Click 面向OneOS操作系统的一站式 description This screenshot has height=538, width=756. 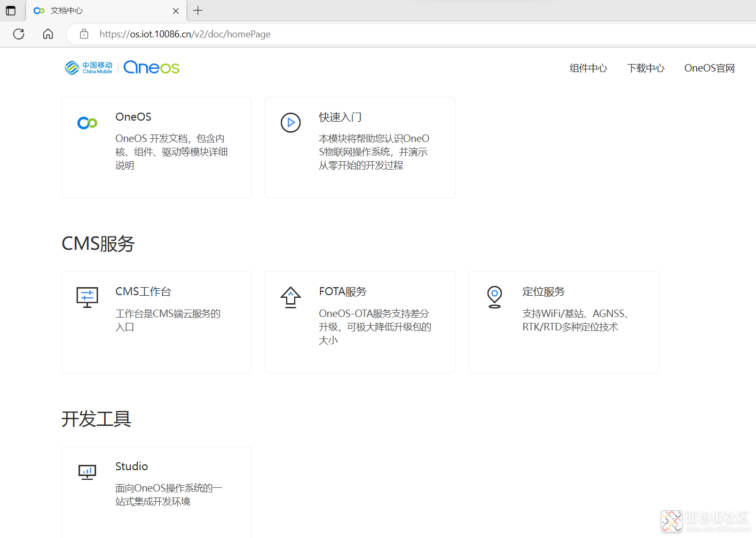pyautogui.click(x=169, y=495)
